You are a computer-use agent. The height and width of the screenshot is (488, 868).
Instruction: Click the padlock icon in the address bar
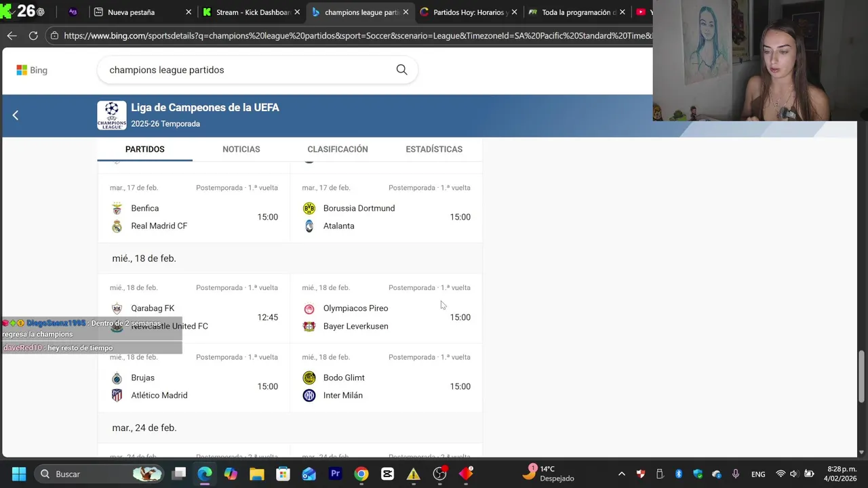click(54, 36)
